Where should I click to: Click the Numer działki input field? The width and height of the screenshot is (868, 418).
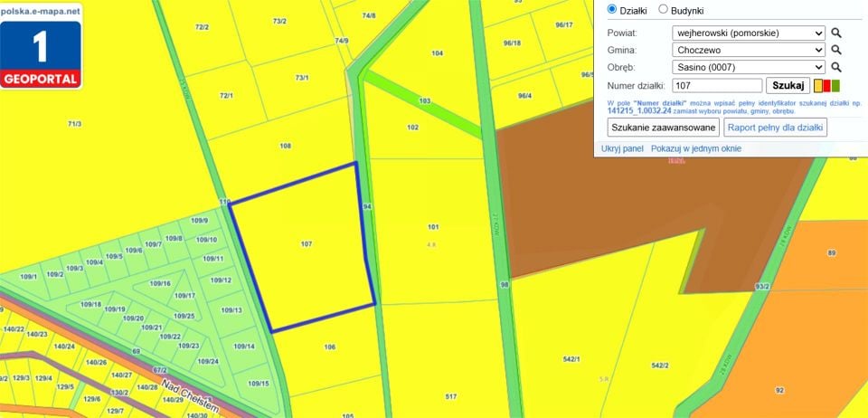point(717,86)
